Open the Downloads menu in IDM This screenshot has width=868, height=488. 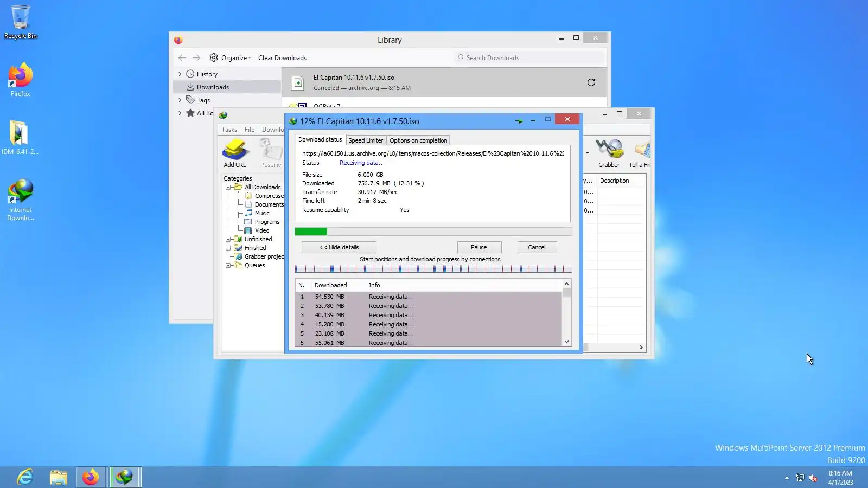coord(273,130)
